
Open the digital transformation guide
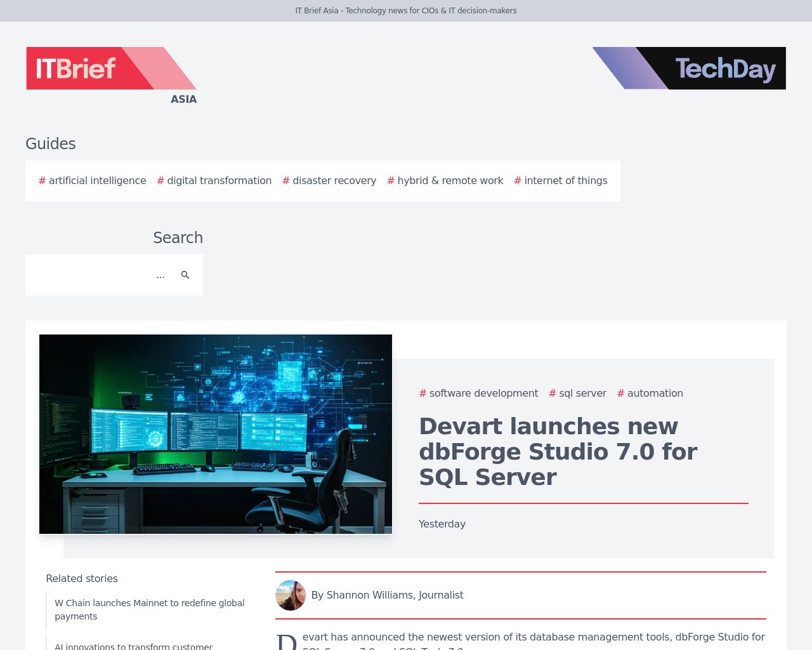click(x=219, y=181)
